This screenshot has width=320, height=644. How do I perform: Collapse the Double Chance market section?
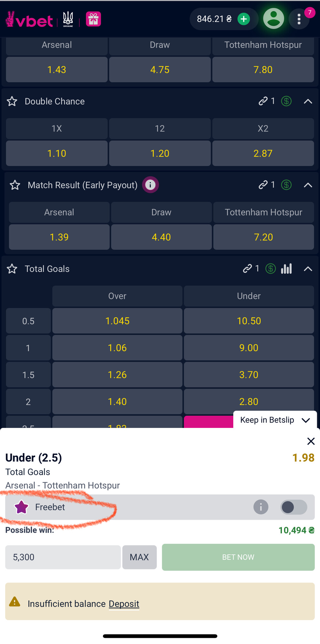pos(308,101)
